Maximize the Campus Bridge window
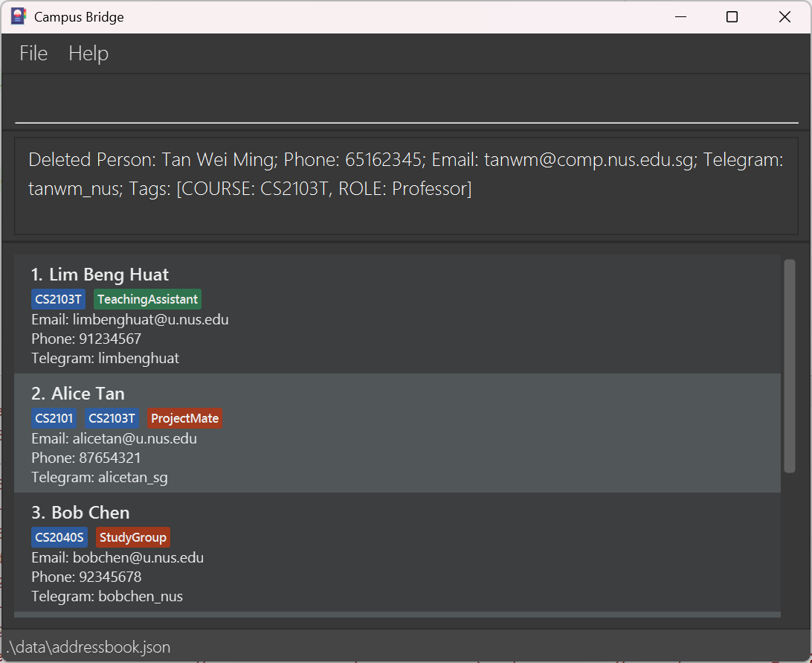The image size is (812, 663). (x=732, y=17)
